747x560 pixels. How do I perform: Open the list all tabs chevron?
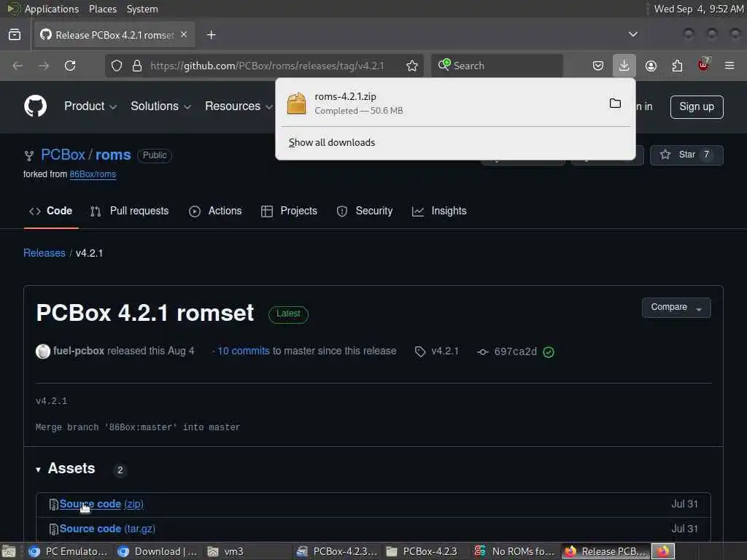click(633, 34)
